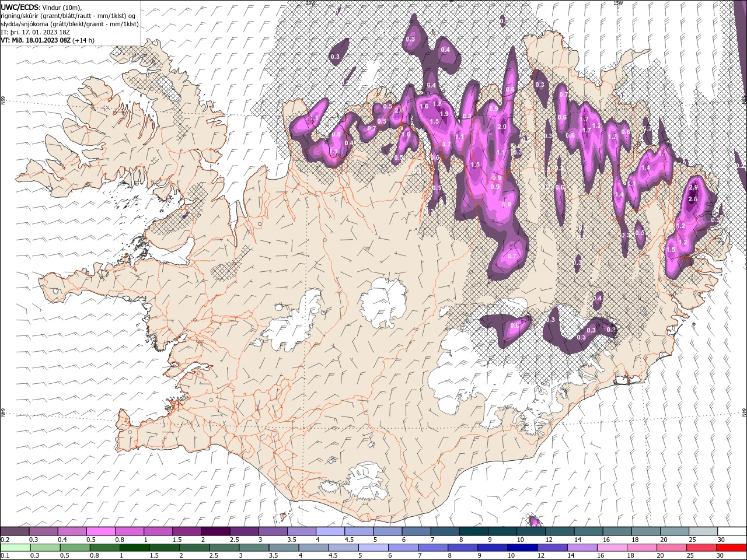747x560 pixels.
Task: Select the dark blue rain swatch labeled 10
Action: [522, 548]
